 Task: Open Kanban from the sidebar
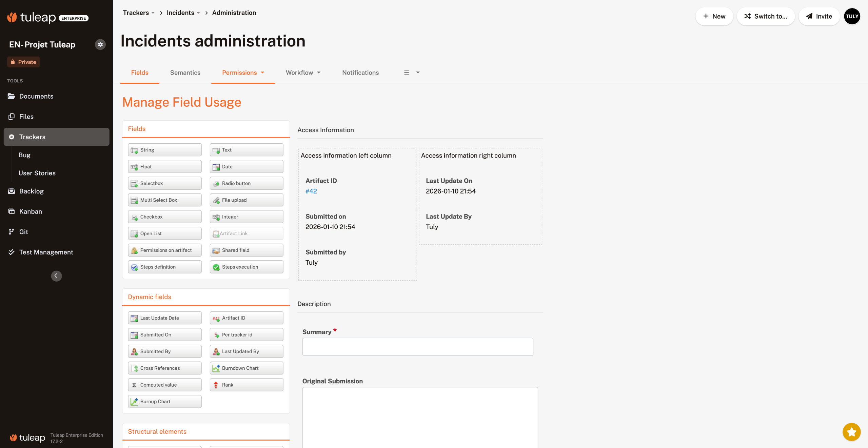pos(31,211)
